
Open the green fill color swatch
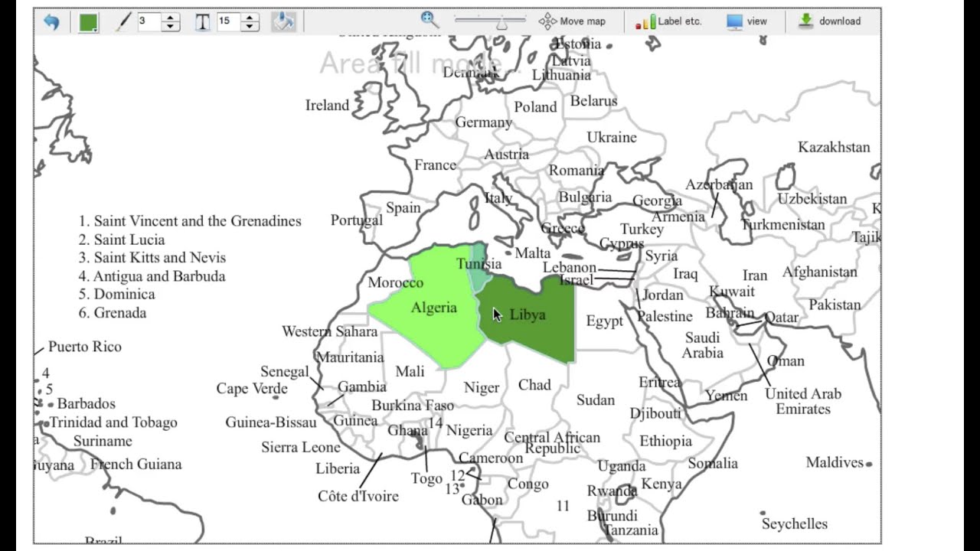[89, 21]
